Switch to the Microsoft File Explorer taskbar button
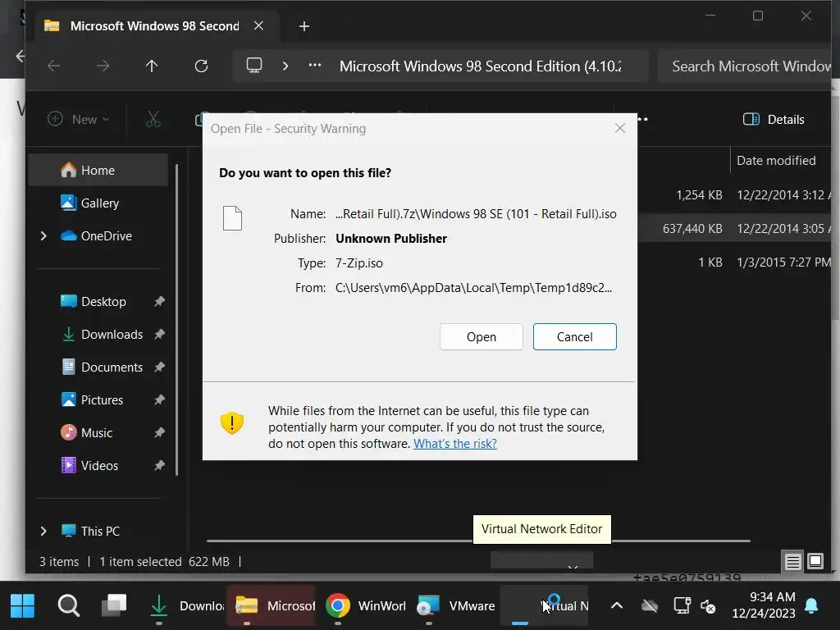 [272, 606]
